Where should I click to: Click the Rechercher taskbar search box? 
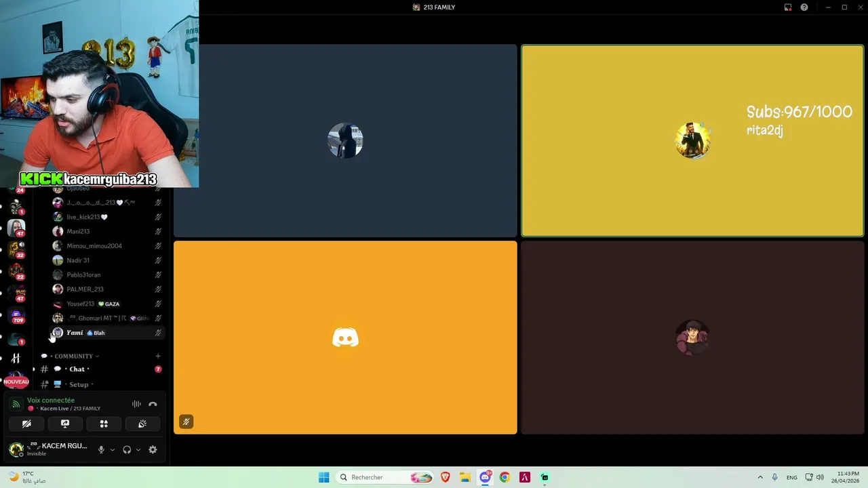tap(385, 477)
